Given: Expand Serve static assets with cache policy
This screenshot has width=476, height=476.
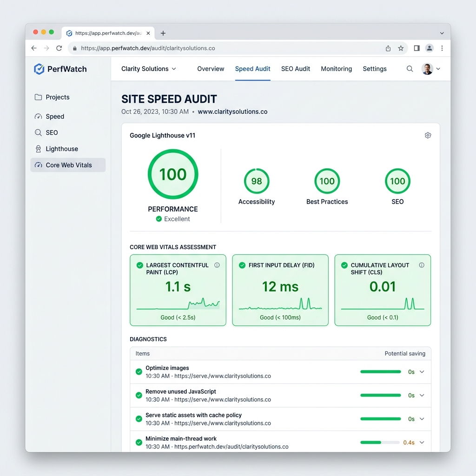Looking at the screenshot, I should click(x=422, y=419).
